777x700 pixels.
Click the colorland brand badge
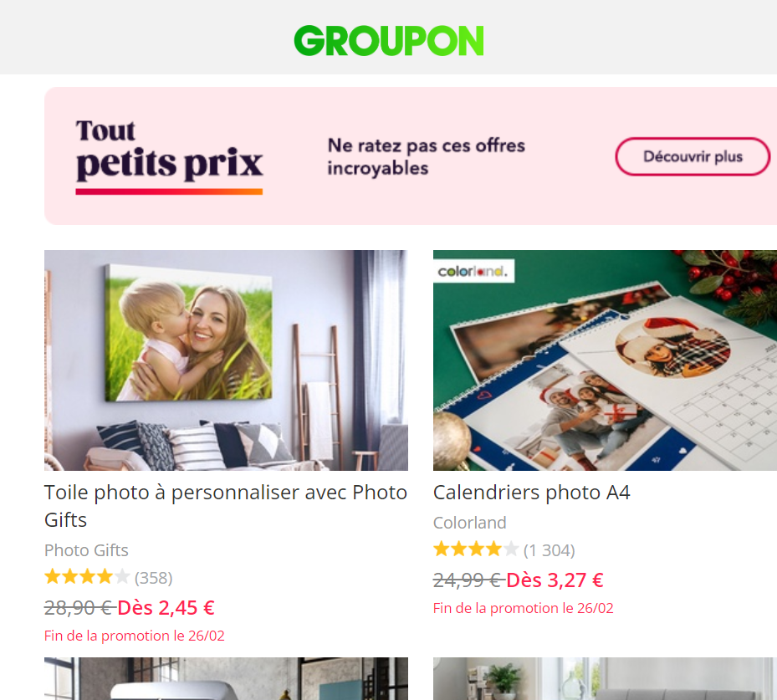[473, 271]
